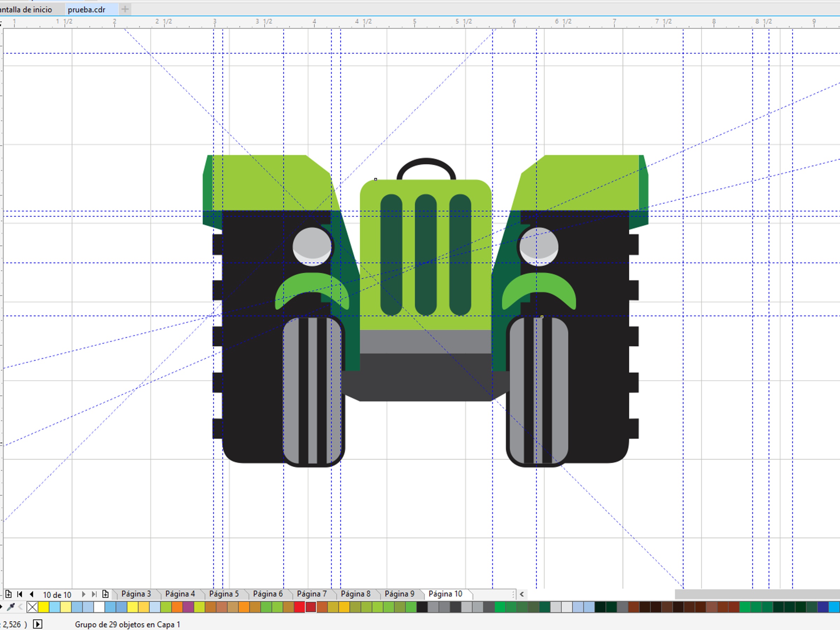840x630 pixels.
Task: Pick the indigo blue swatch
Action: 823,607
